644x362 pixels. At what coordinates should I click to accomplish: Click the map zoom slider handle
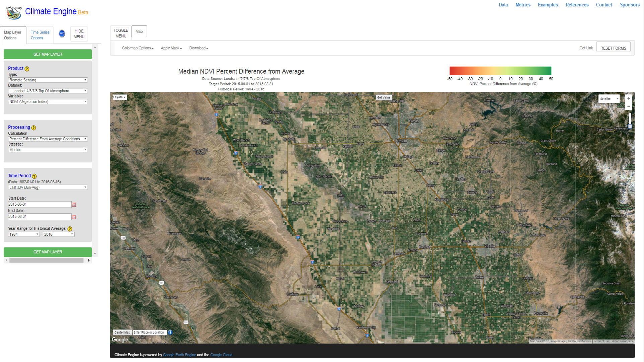pyautogui.click(x=630, y=127)
